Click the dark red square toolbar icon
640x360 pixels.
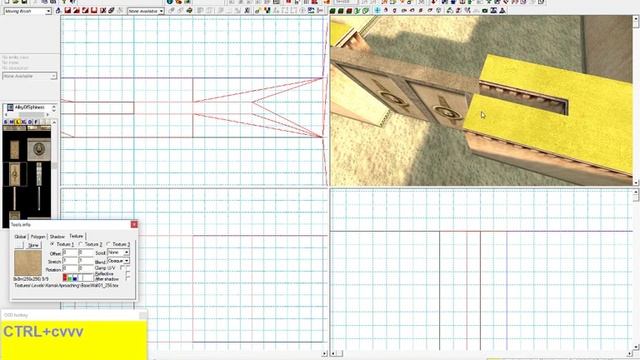349,11
